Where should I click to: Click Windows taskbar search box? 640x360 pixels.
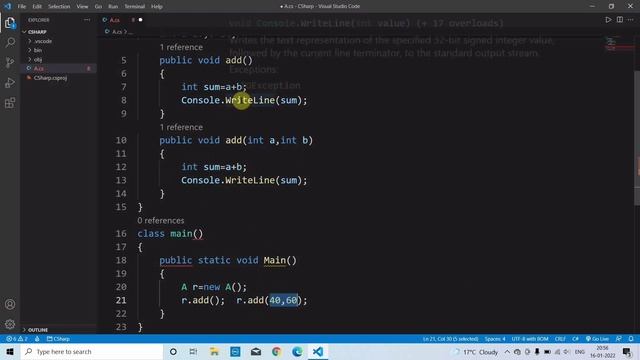click(x=92, y=352)
